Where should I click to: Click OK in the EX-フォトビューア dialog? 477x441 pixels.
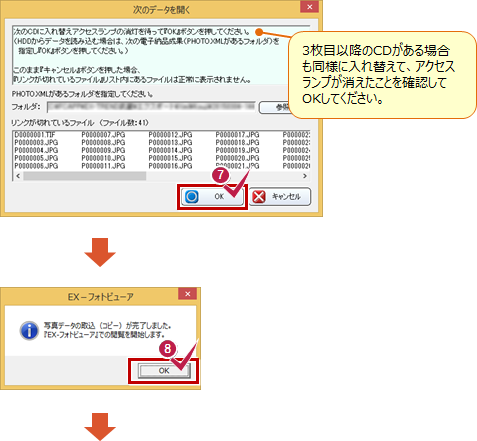tap(164, 371)
